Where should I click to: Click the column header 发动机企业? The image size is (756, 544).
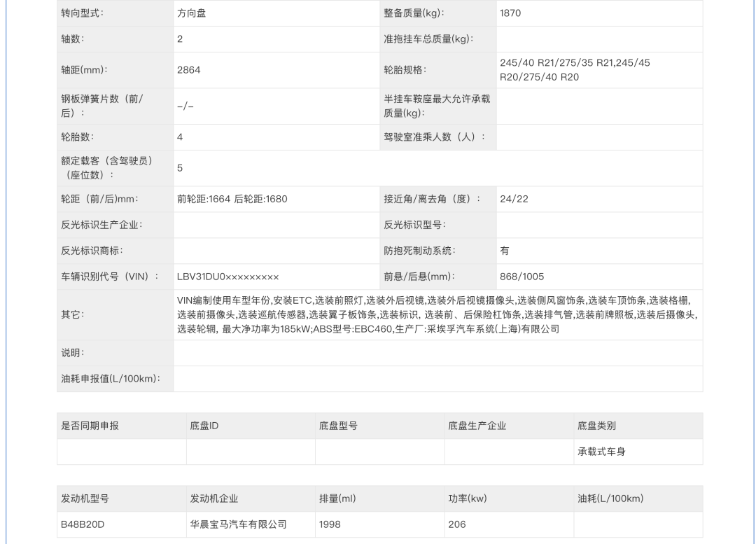[x=214, y=498]
